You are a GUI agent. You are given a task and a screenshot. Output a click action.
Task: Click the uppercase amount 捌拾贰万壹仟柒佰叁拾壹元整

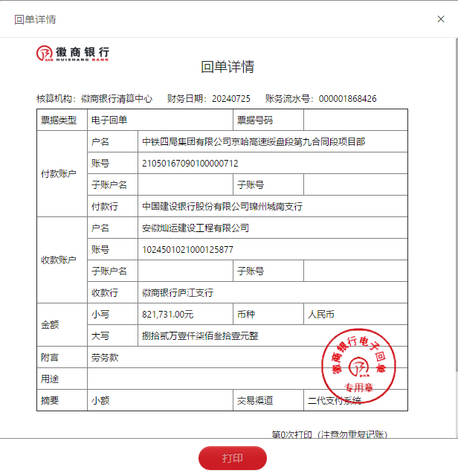pos(200,335)
